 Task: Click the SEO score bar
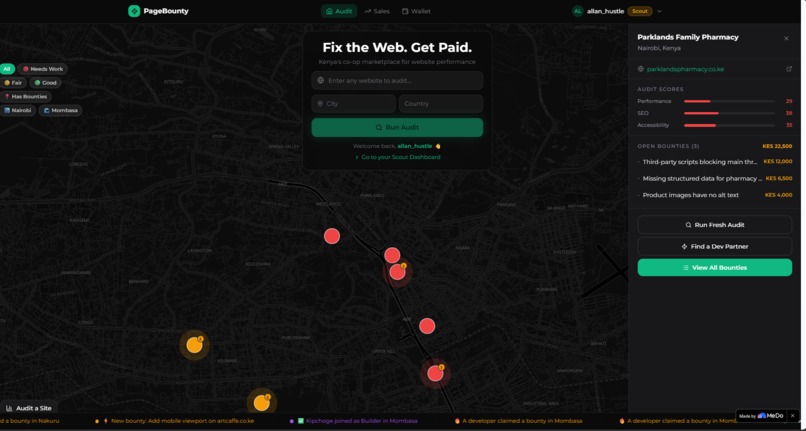point(729,113)
